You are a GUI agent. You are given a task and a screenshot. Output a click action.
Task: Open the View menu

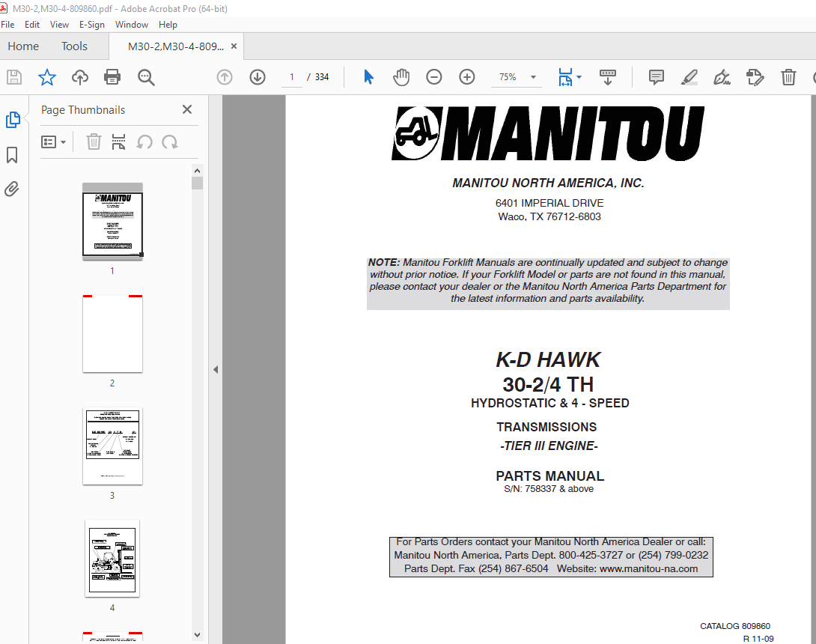59,25
